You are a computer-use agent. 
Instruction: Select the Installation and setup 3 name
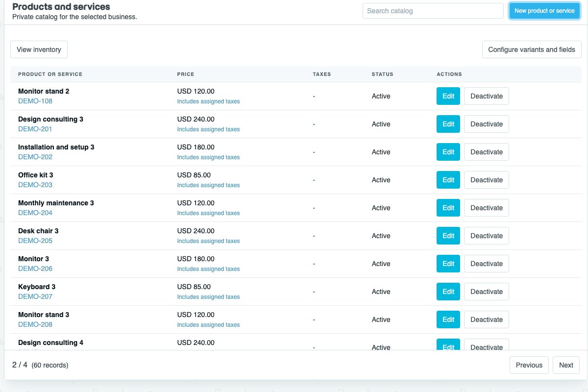[x=56, y=147]
